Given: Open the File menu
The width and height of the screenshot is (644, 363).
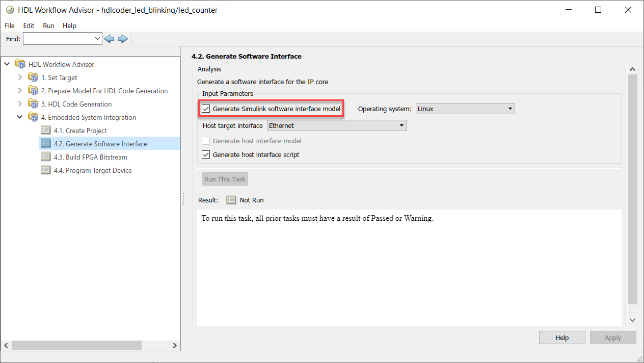Looking at the screenshot, I should tap(9, 25).
